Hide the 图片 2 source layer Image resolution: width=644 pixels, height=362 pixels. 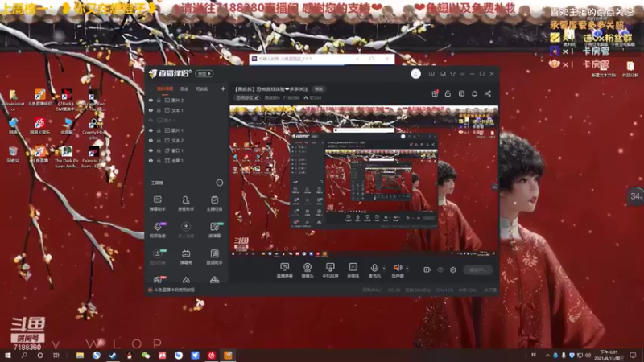click(151, 100)
